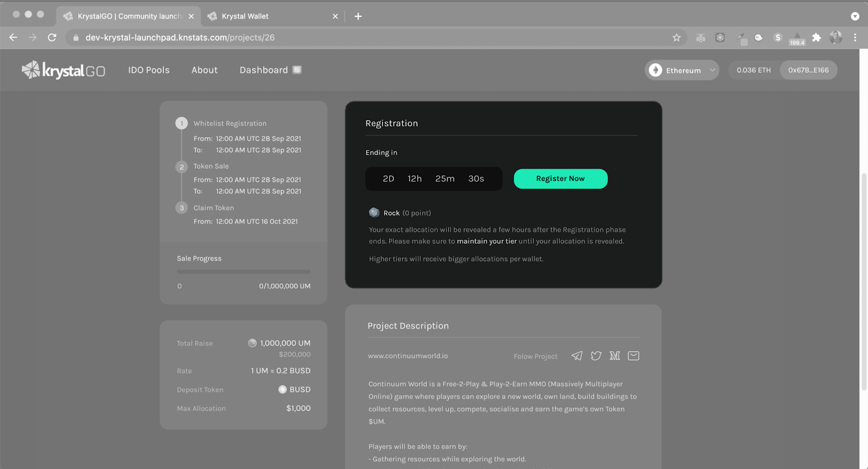Click the KrystalGO logo
The width and height of the screenshot is (868, 469).
tap(63, 70)
